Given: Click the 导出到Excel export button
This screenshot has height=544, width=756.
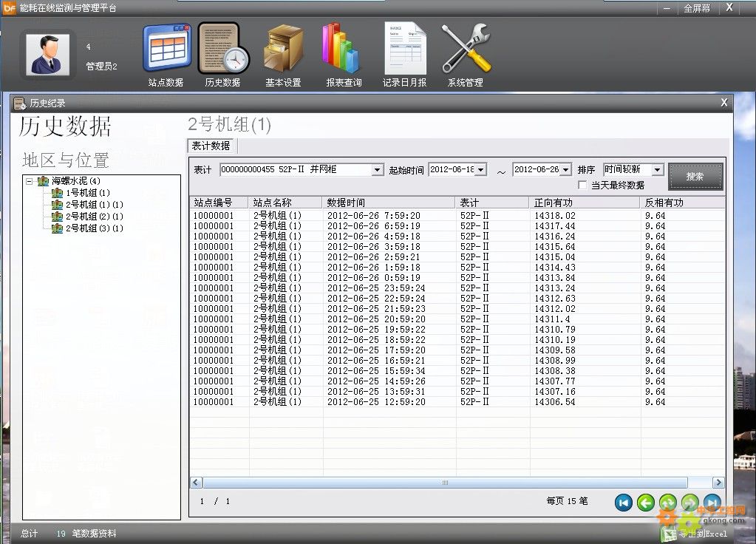Looking at the screenshot, I should click(698, 534).
